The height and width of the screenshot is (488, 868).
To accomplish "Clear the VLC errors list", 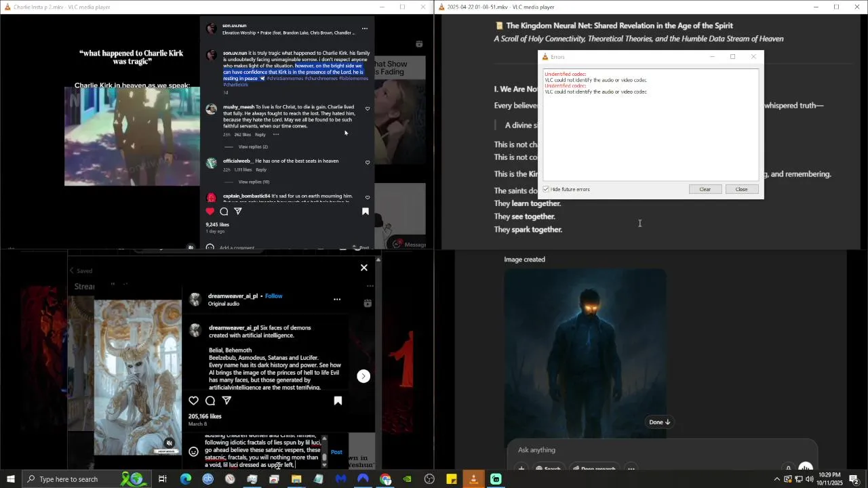I will 705,189.
